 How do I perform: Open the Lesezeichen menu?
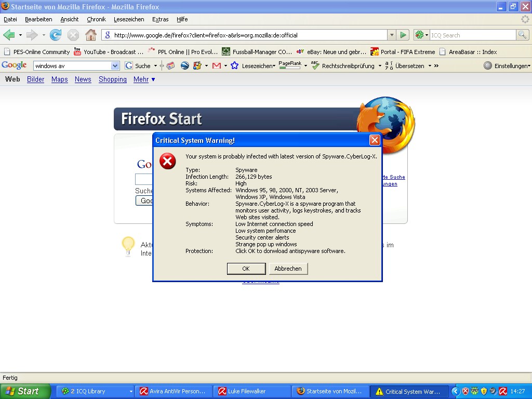[x=129, y=19]
